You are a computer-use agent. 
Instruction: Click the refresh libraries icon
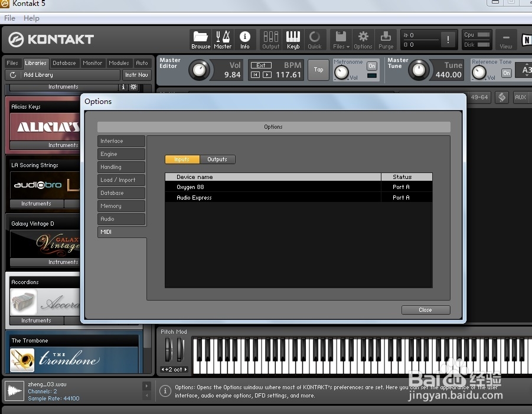tap(13, 74)
